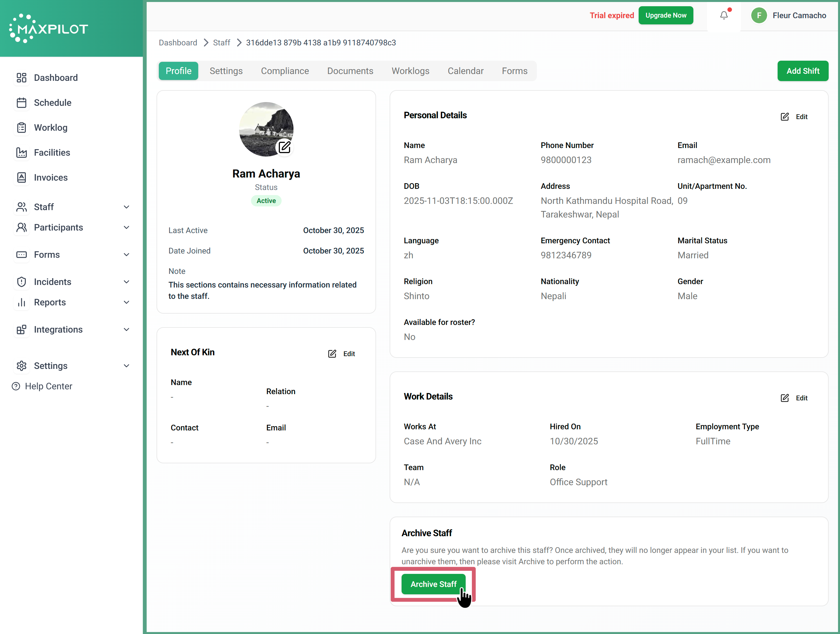Viewport: 840px width, 634px height.
Task: Expand the Participants sidebar menu
Action: coord(126,227)
